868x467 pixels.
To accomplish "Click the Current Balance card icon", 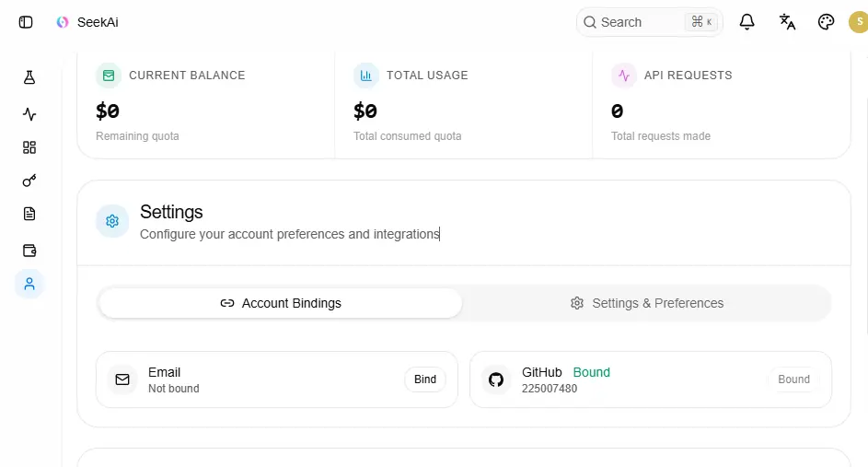I will (x=109, y=76).
